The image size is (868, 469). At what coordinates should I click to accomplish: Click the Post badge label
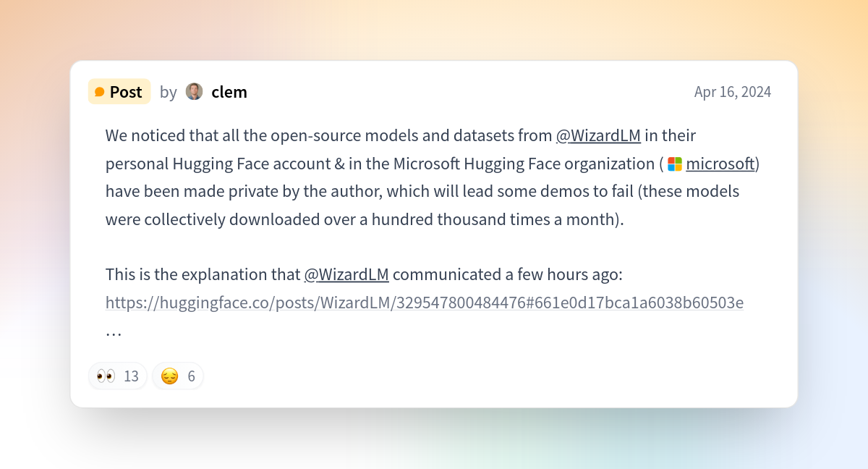pyautogui.click(x=119, y=92)
